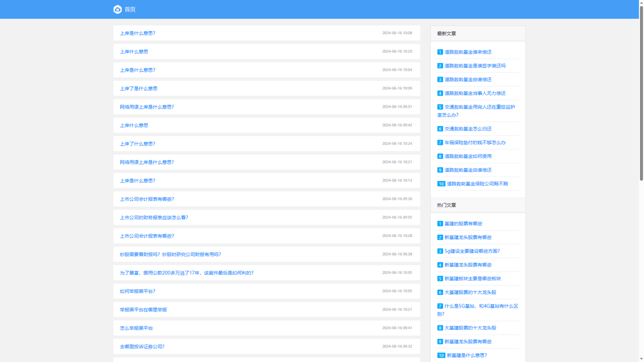
Task: Open latest article 4 道路救助基金当事人无力偿还
Action: [x=475, y=93]
